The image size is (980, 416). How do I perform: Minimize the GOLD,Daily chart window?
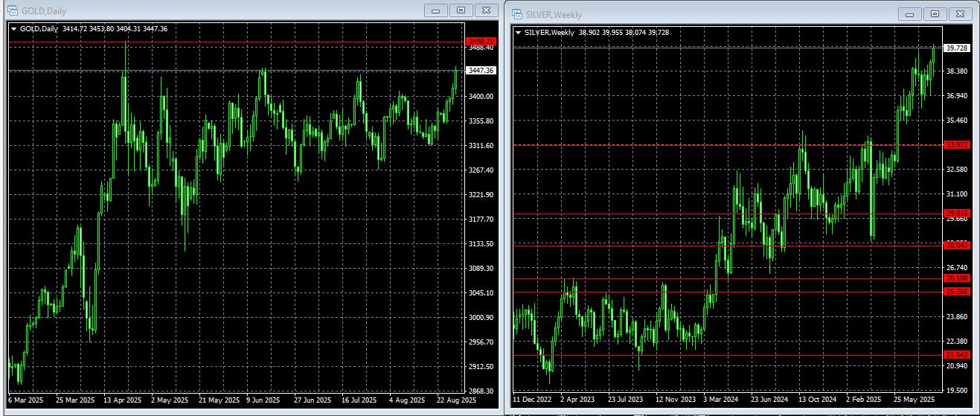435,10
